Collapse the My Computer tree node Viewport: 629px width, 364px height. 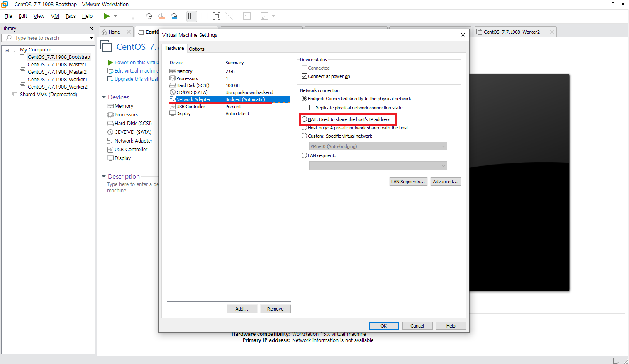pos(7,50)
